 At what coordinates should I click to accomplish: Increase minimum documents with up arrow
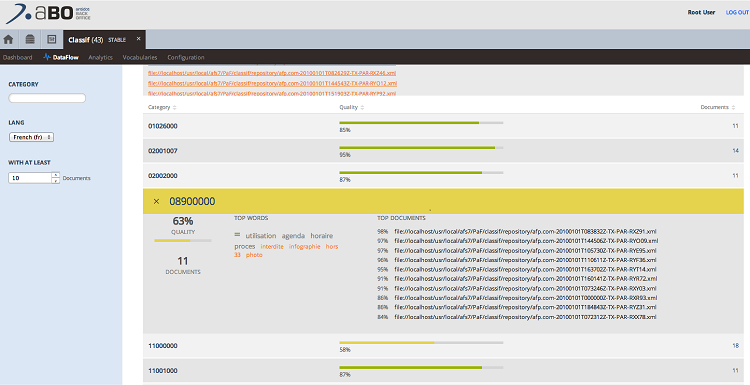tap(55, 175)
